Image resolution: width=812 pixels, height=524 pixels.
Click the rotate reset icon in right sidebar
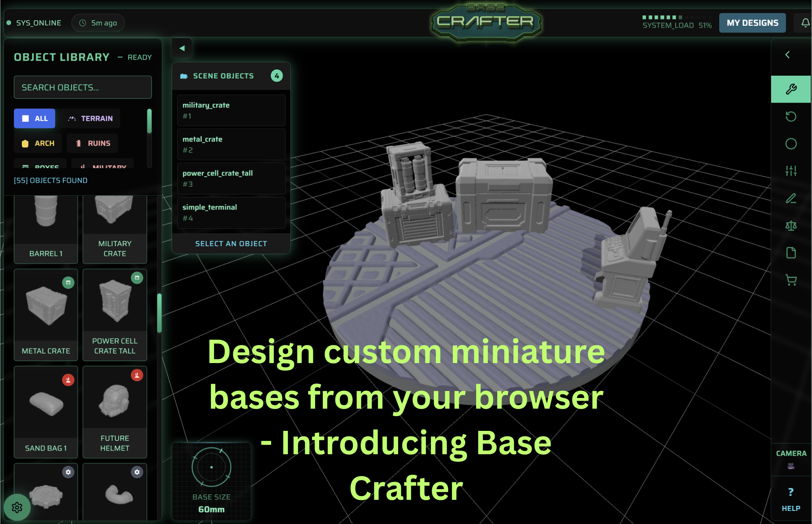click(791, 117)
